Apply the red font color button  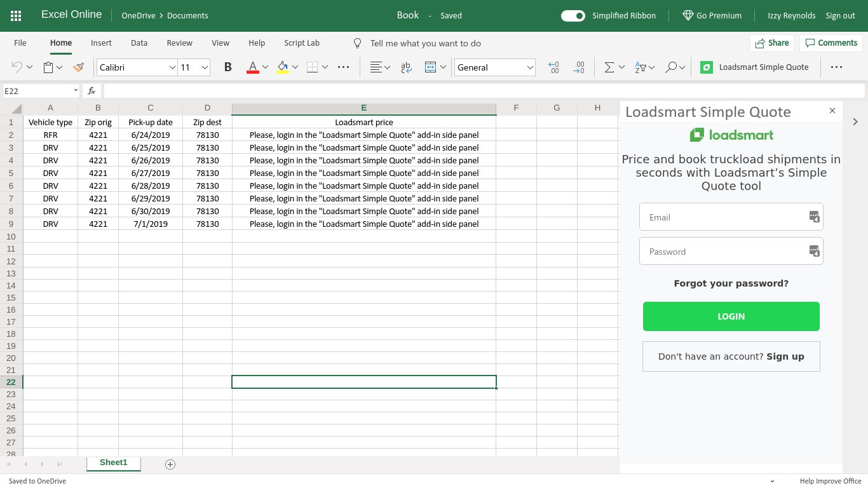pyautogui.click(x=252, y=67)
